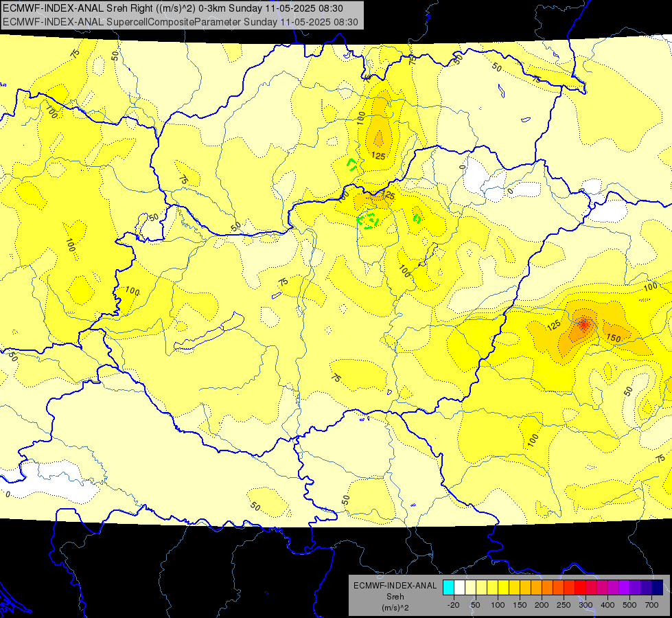
Task: Click the Sreh Right 0-3km title line
Action: coord(173,8)
